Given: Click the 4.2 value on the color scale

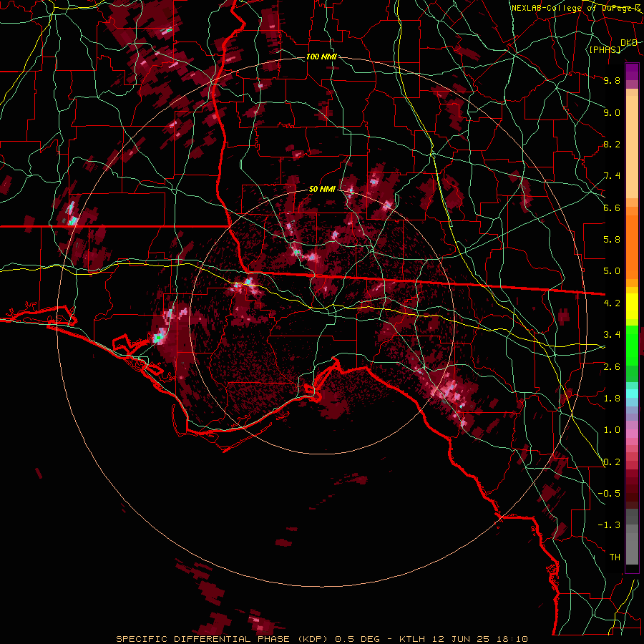Looking at the screenshot, I should (612, 303).
